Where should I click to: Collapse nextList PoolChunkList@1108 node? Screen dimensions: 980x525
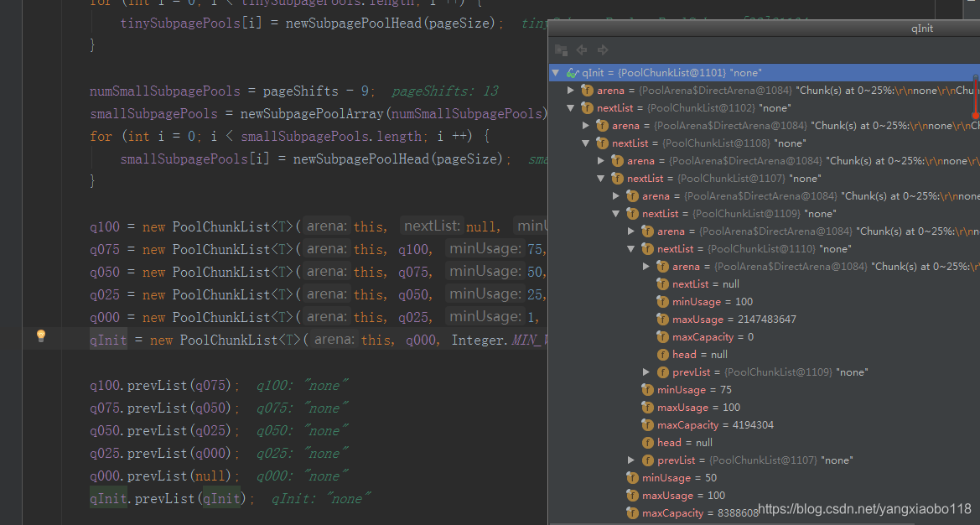click(x=586, y=143)
